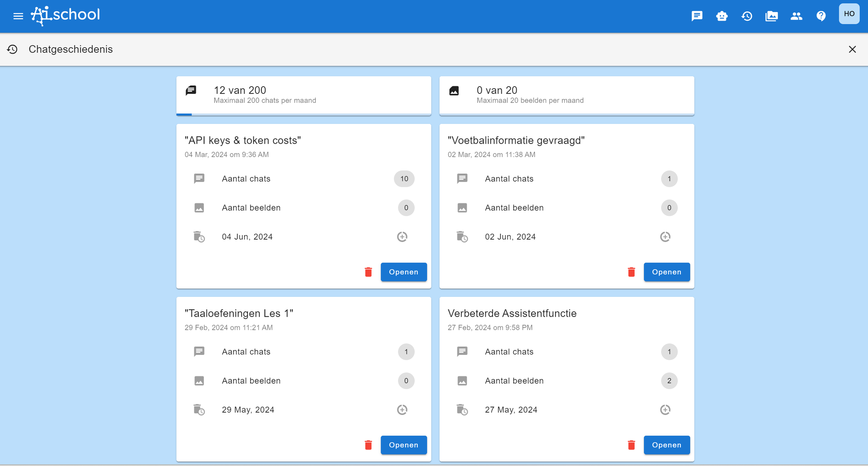Image resolution: width=868 pixels, height=466 pixels.
Task: Open chat history clock icon in header
Action: click(x=747, y=16)
